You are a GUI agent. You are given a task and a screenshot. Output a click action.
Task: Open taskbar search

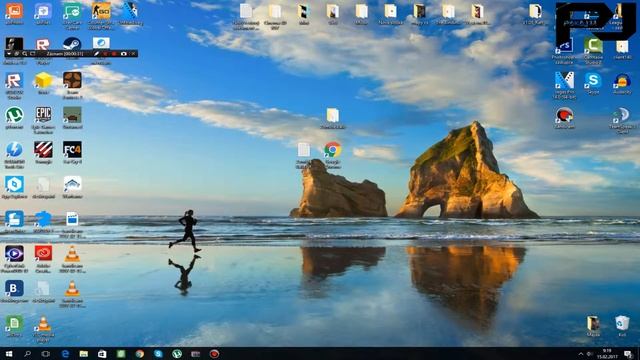27,354
